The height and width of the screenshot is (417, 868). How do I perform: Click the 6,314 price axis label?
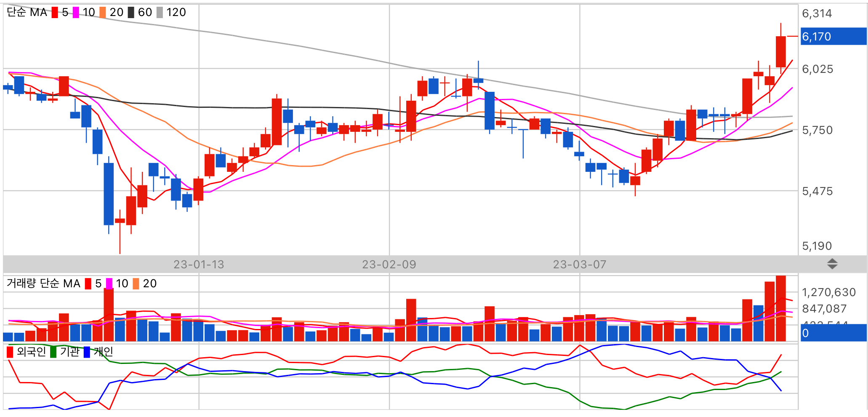pyautogui.click(x=817, y=13)
